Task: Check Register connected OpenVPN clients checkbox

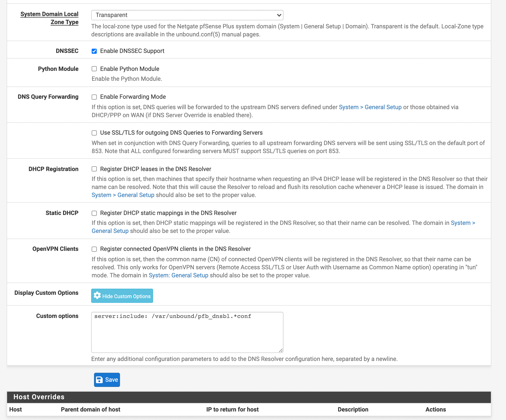Action: tap(94, 249)
